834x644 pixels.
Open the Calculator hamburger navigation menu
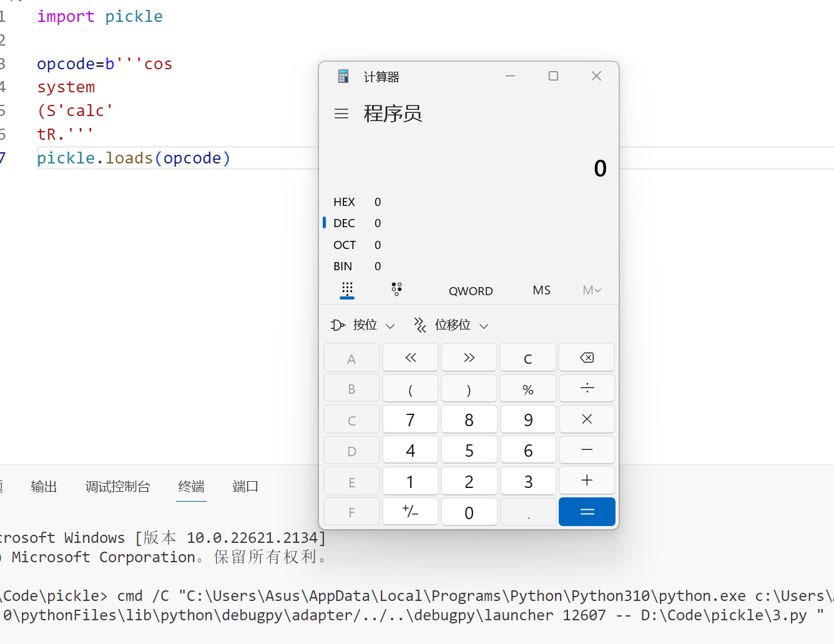(x=341, y=114)
